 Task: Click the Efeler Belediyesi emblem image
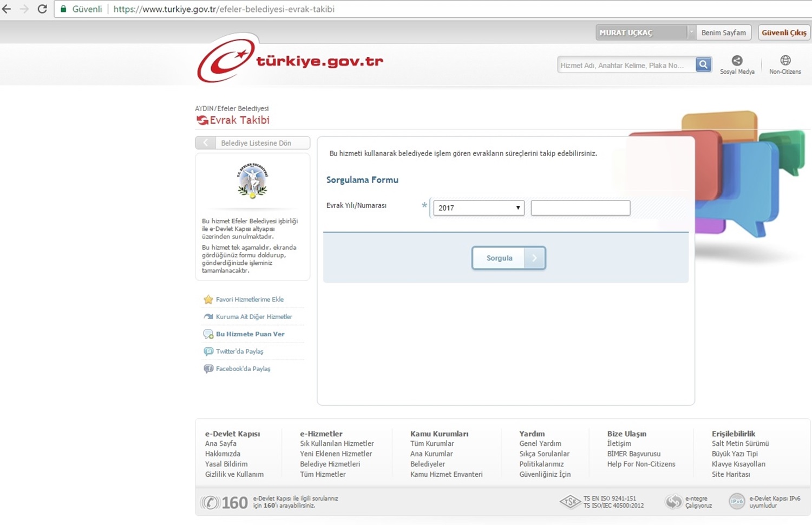pyautogui.click(x=252, y=180)
